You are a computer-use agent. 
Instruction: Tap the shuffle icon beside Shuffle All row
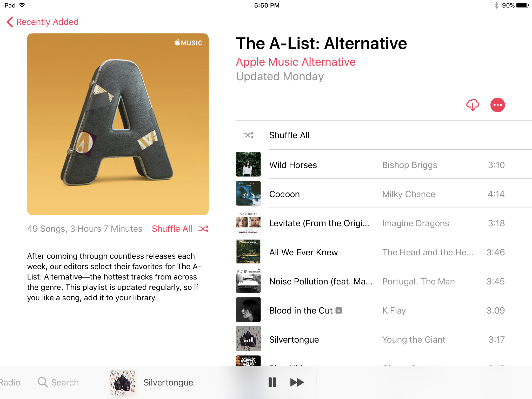click(248, 135)
